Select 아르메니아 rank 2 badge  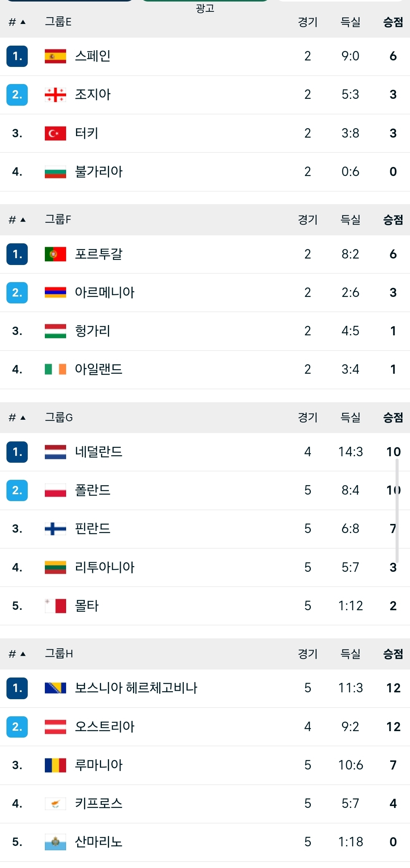pyautogui.click(x=17, y=292)
